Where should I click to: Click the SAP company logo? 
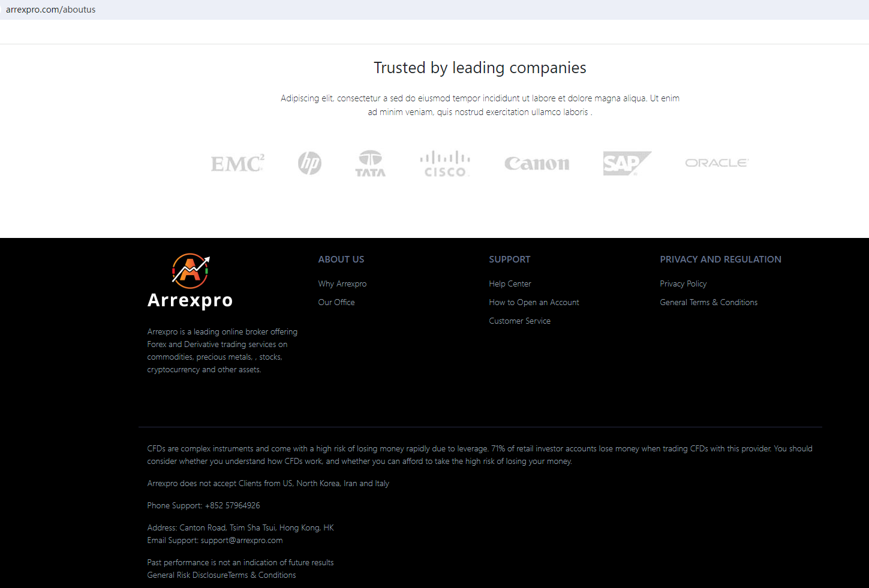627,163
